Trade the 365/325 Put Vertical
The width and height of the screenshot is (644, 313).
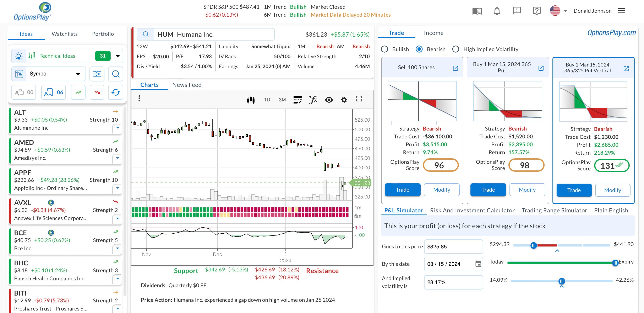(x=574, y=190)
